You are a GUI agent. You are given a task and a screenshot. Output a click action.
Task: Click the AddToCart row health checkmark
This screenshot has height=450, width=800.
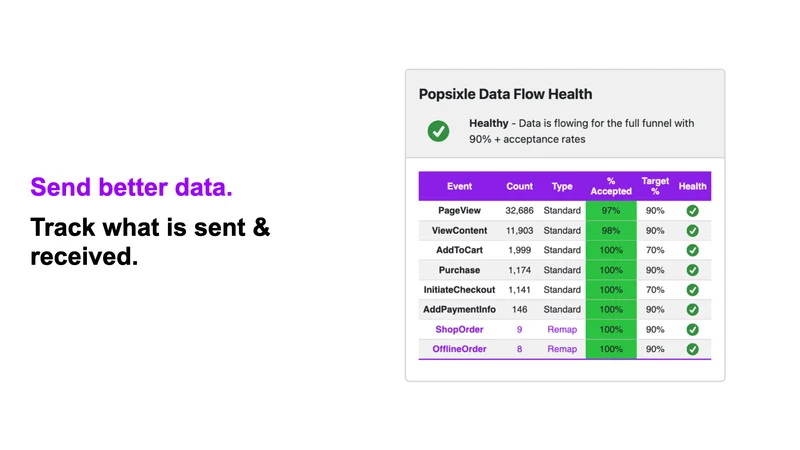point(692,250)
